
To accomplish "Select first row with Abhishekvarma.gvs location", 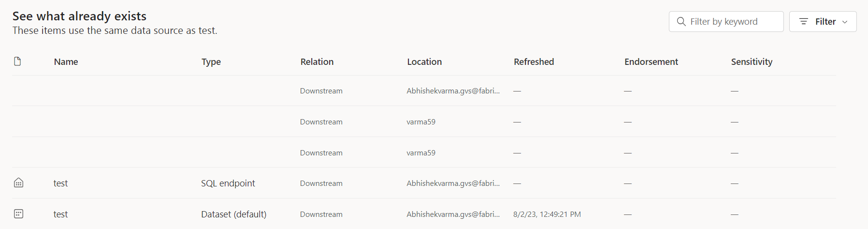I will [x=453, y=91].
